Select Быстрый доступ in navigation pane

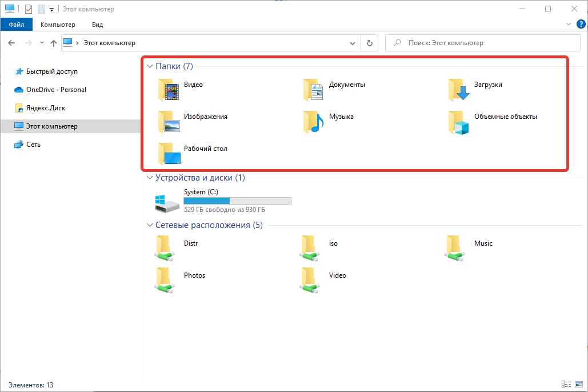pos(51,71)
